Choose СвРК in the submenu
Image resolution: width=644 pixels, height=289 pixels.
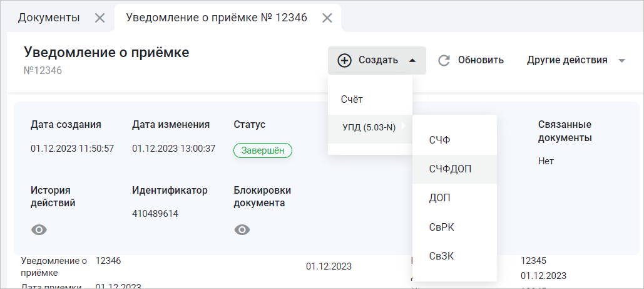point(441,226)
